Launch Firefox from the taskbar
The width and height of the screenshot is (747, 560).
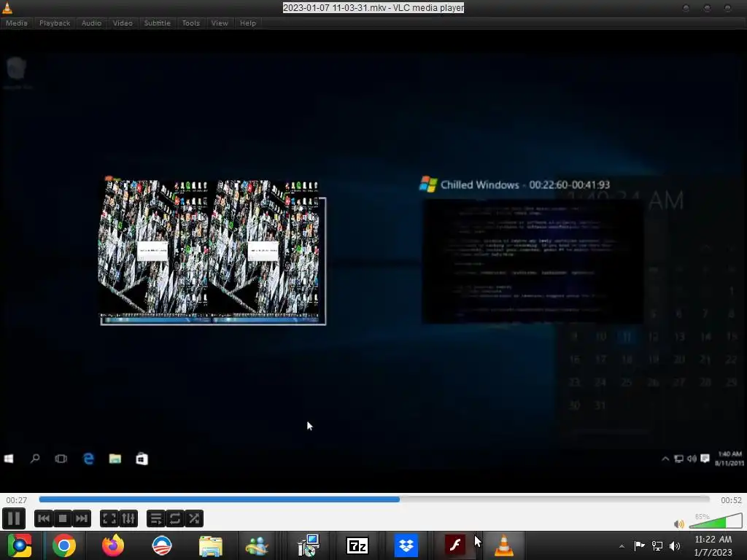point(113,545)
